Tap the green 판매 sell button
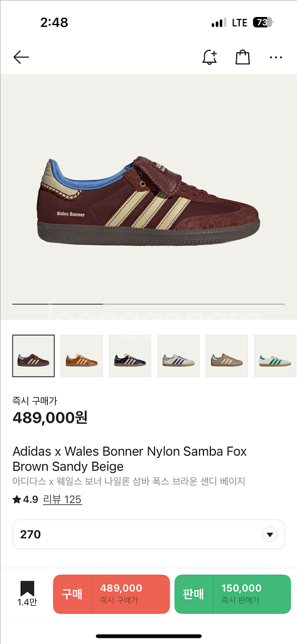297x644 pixels. click(x=232, y=594)
